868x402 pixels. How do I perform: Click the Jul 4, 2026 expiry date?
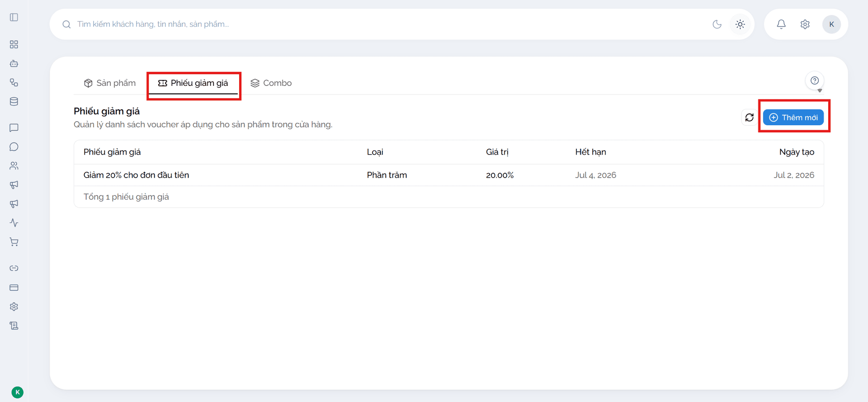click(x=595, y=175)
